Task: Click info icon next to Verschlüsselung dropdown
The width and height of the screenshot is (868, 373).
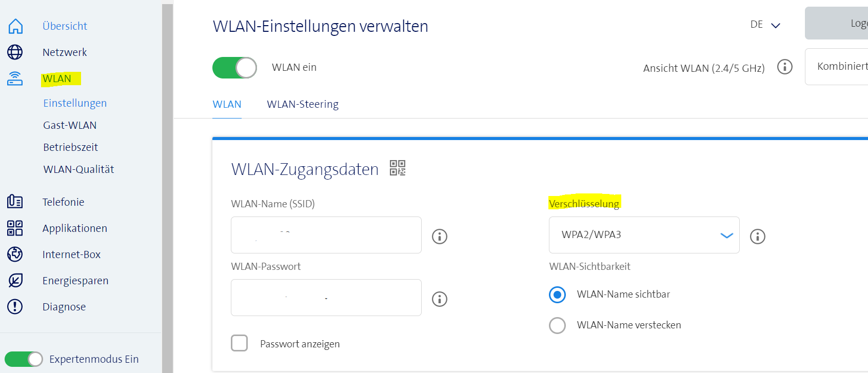Action: pyautogui.click(x=758, y=237)
